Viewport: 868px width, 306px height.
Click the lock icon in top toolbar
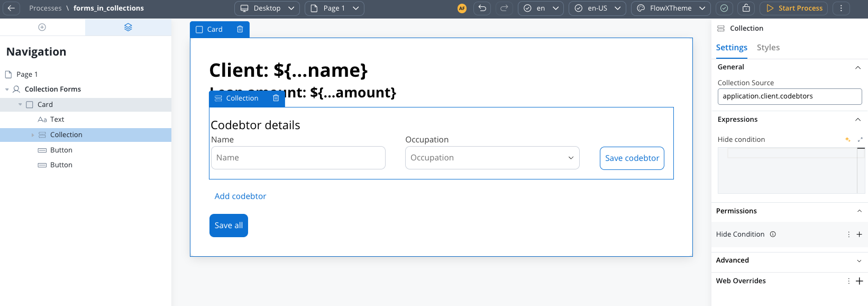point(746,8)
